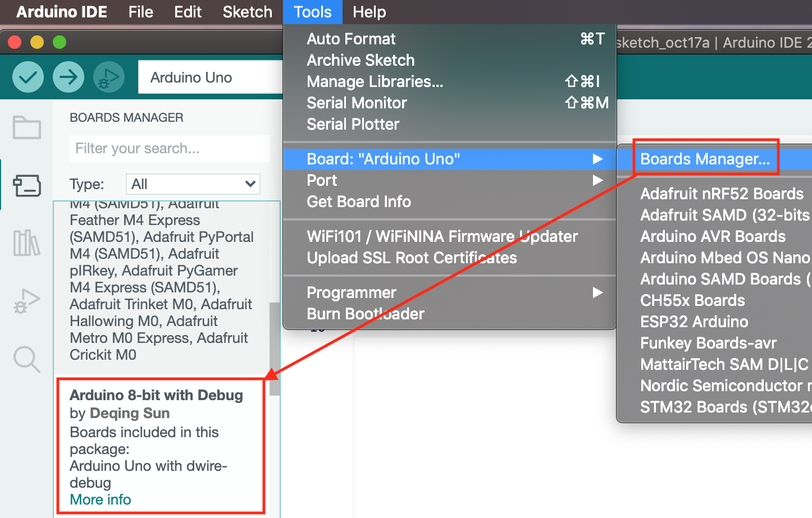Select Manage Libraries... menu item
The width and height of the screenshot is (812, 518).
(x=450, y=81)
